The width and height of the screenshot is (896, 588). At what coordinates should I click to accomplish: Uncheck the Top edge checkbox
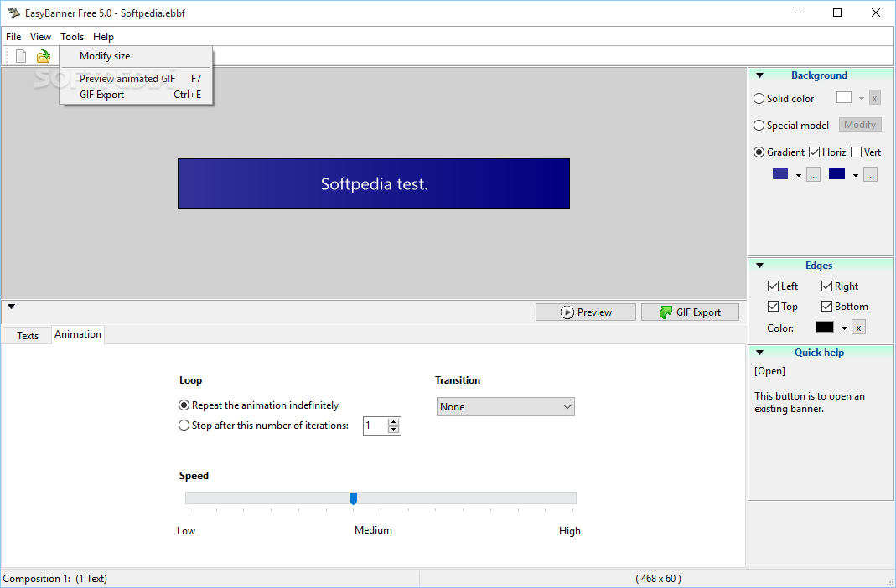click(x=773, y=307)
